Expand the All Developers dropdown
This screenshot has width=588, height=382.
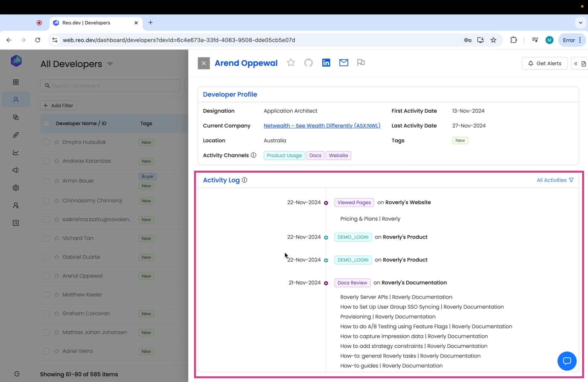[110, 64]
